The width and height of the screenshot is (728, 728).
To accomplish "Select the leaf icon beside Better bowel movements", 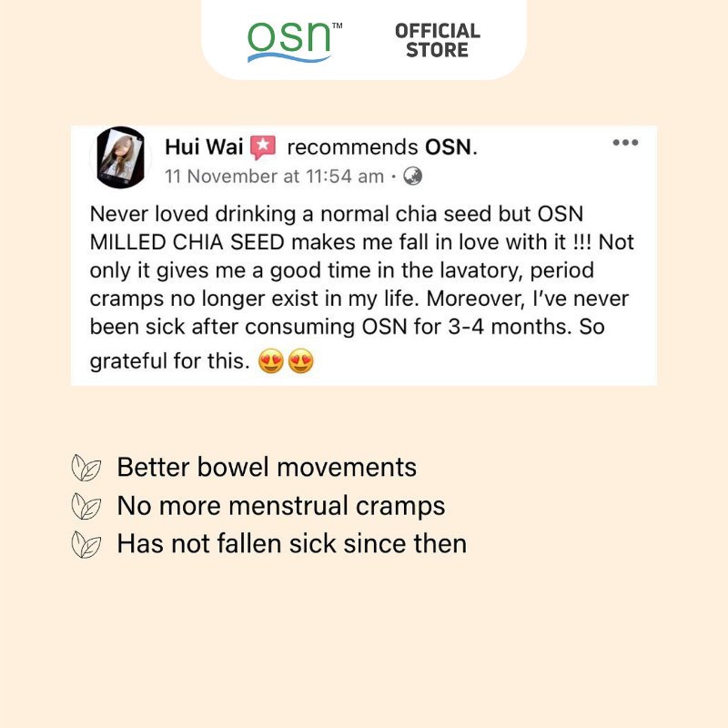I will [86, 467].
